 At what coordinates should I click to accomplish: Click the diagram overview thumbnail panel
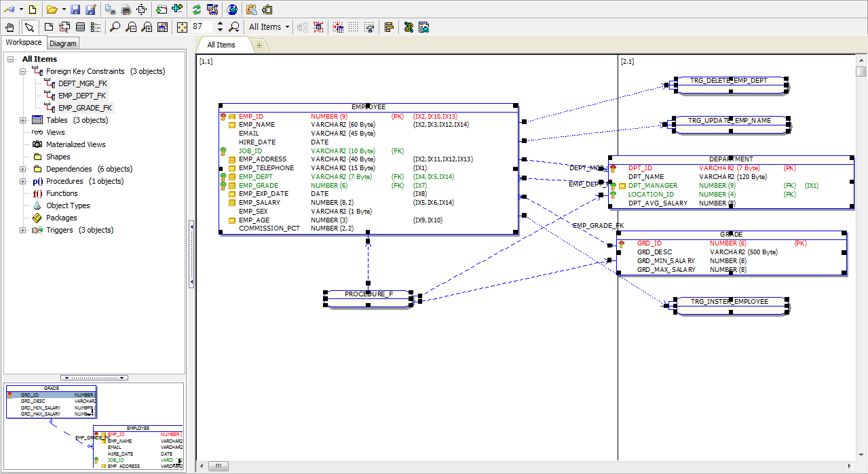94,426
